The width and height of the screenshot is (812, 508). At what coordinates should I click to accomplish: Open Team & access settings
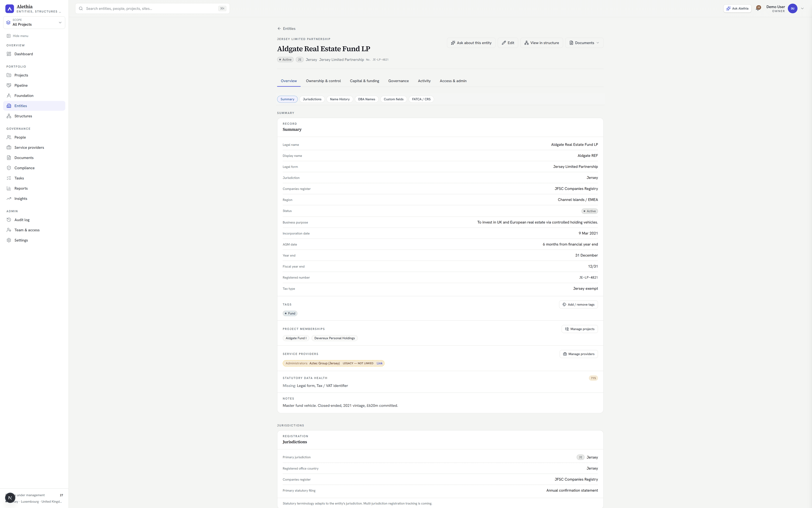point(34,230)
